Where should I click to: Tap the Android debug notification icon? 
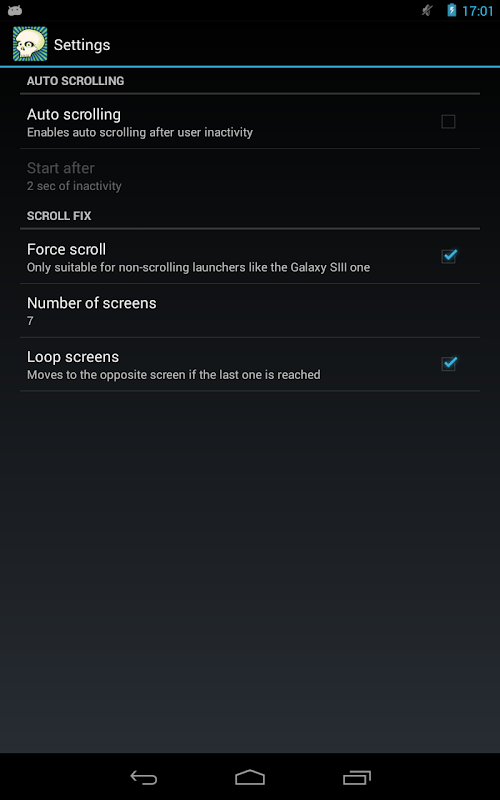15,10
